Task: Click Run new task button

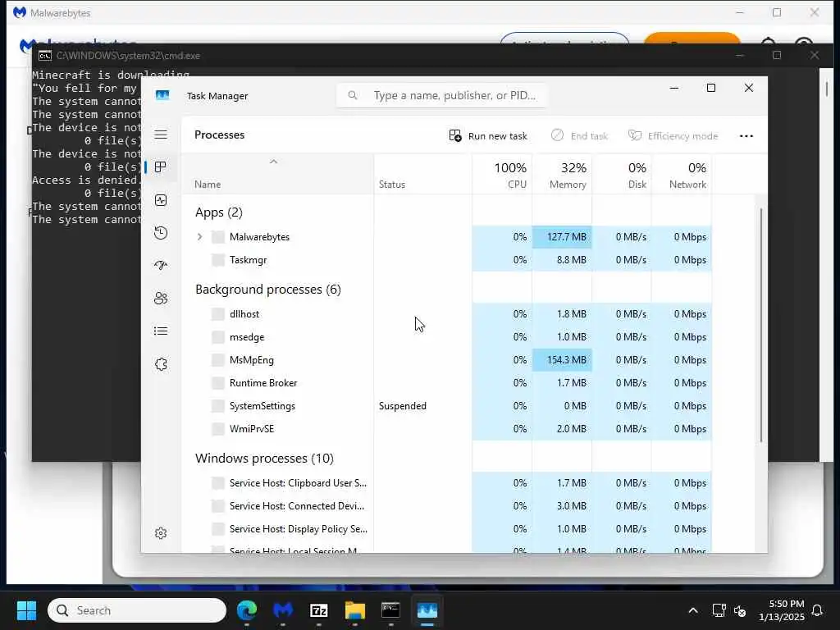Action: (488, 136)
